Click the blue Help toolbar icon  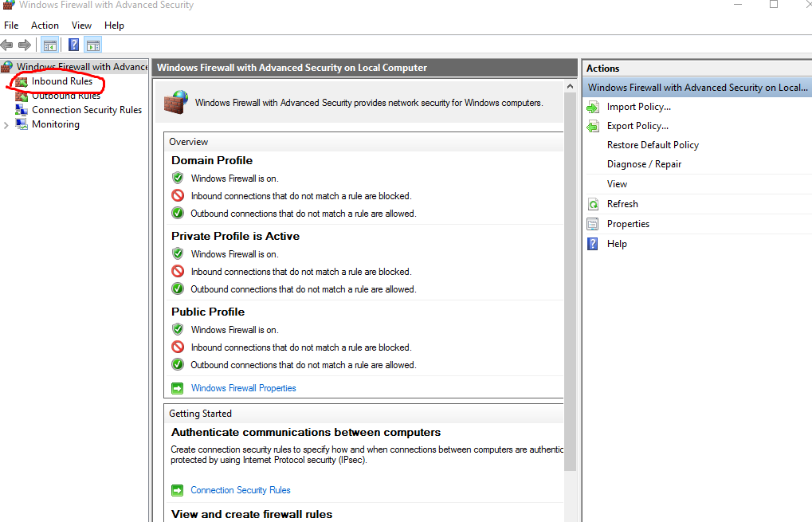point(73,45)
